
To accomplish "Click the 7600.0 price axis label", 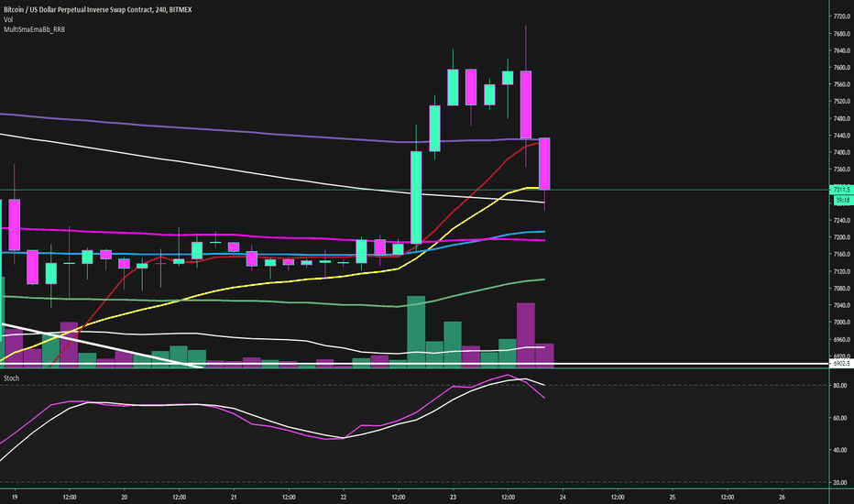I will pos(841,68).
